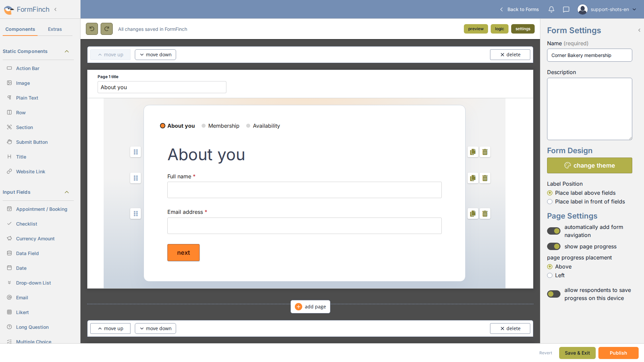The image size is (644, 362).
Task: Toggle automatically add form navigation
Action: click(x=554, y=231)
